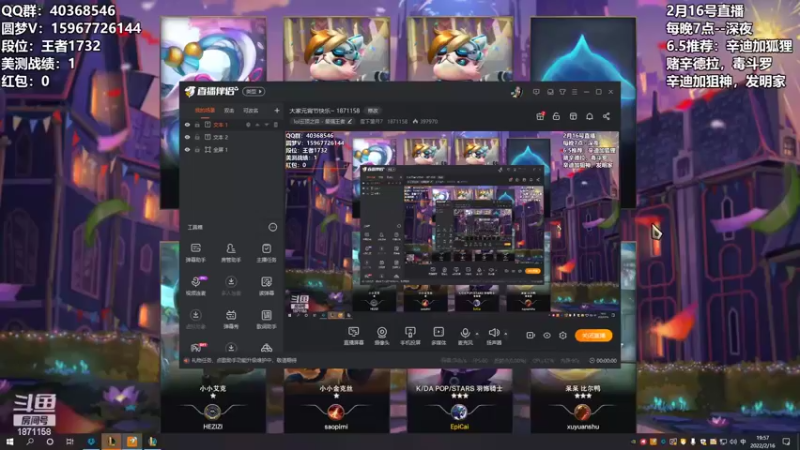Open the PK tool with red badge
The height and width of the screenshot is (450, 800).
pos(196,347)
